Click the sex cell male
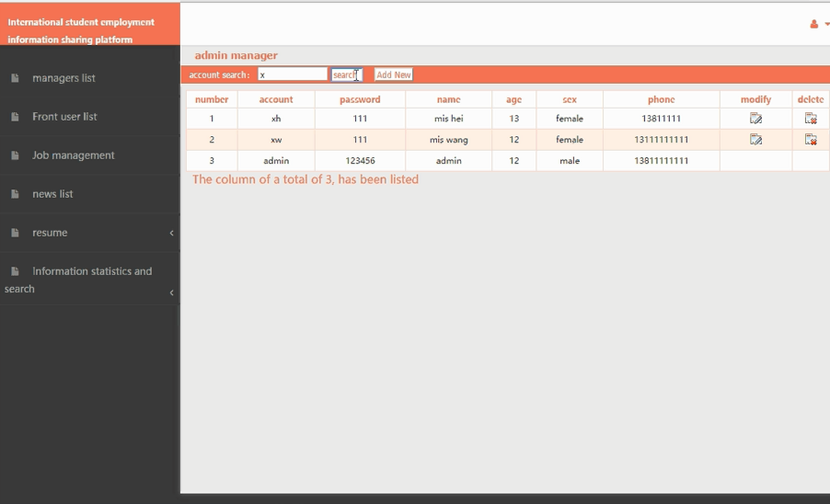The image size is (830, 504). pos(570,161)
